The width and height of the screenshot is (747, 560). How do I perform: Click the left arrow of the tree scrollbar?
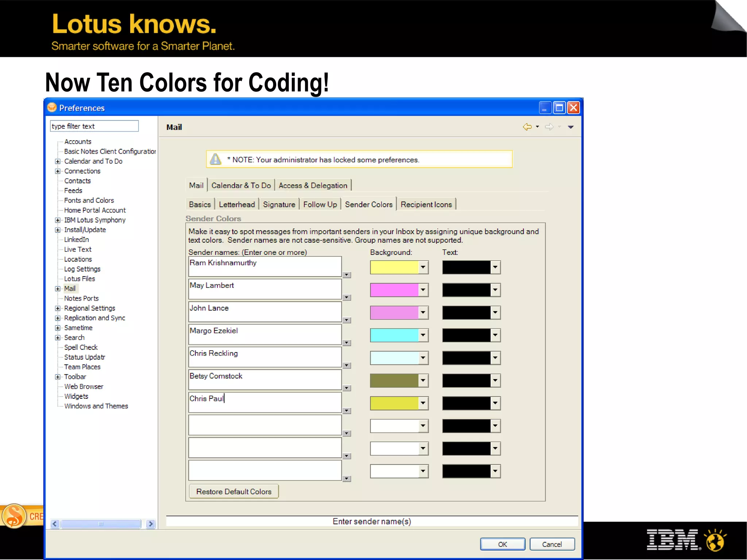tap(55, 524)
